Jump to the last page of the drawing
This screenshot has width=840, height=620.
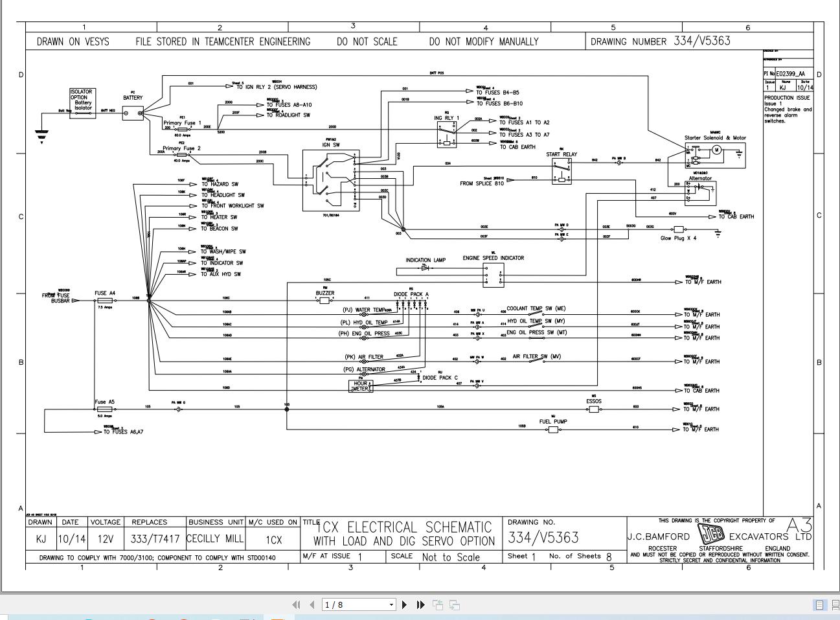coord(420,604)
